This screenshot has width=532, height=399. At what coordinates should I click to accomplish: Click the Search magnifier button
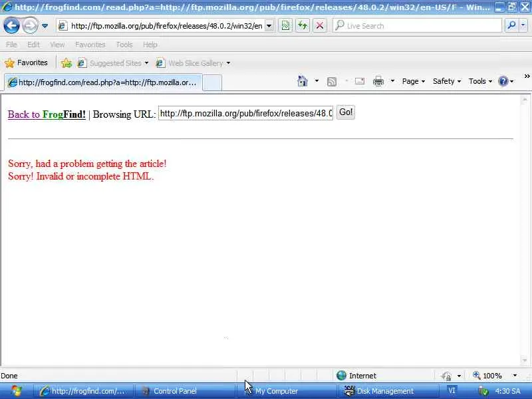pyautogui.click(x=511, y=25)
